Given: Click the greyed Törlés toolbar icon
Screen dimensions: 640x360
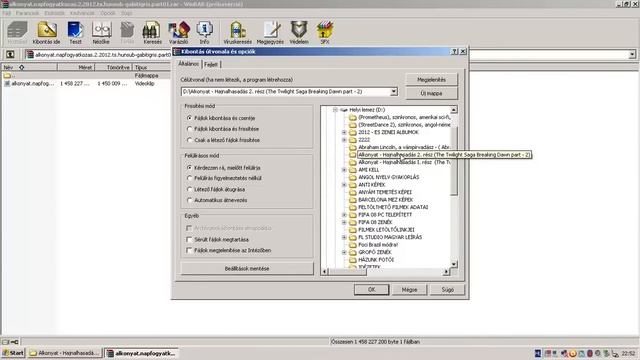Looking at the screenshot, I should point(127,33).
